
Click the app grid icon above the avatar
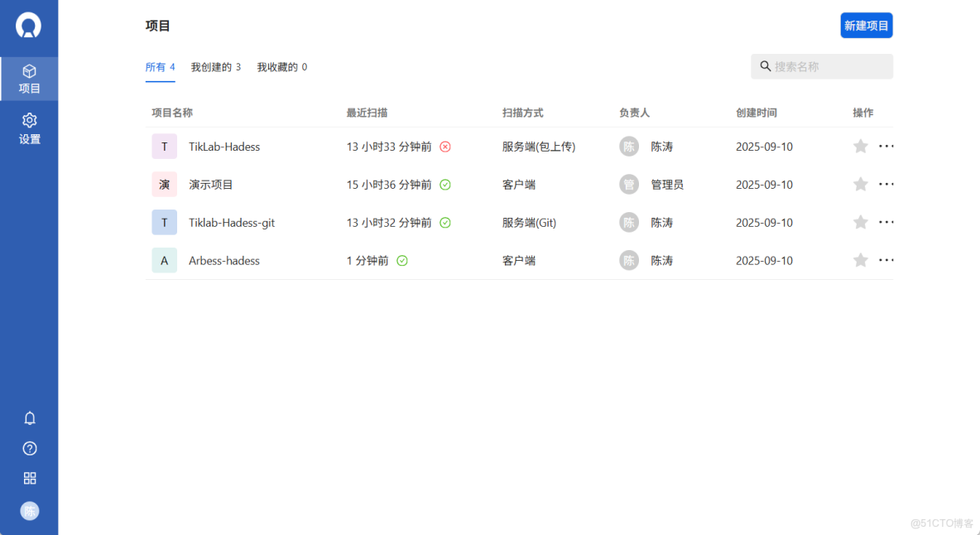coord(29,478)
